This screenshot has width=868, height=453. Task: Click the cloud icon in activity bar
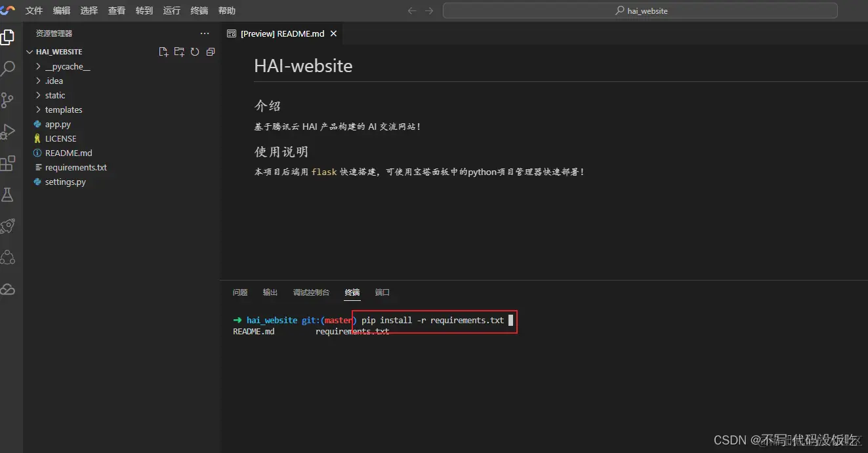click(8, 289)
